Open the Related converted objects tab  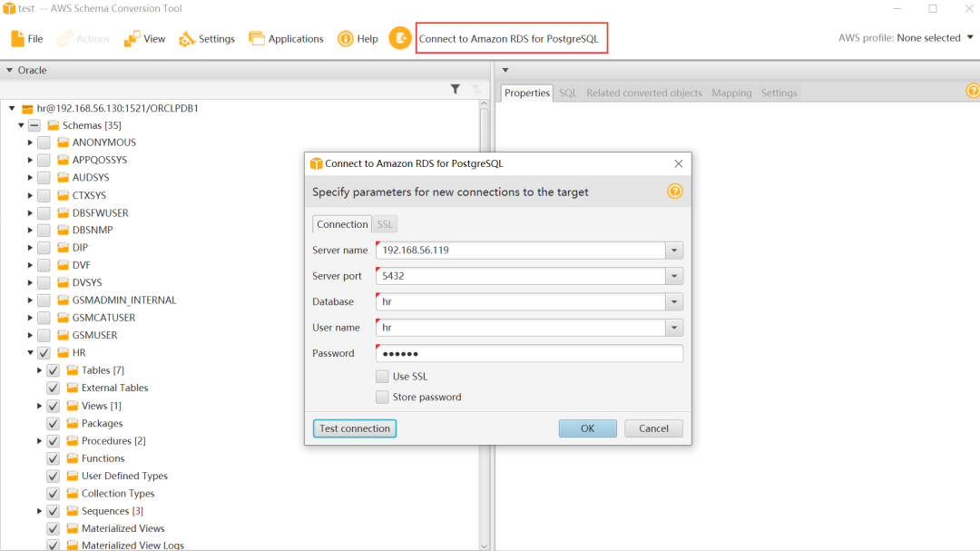[x=643, y=93]
